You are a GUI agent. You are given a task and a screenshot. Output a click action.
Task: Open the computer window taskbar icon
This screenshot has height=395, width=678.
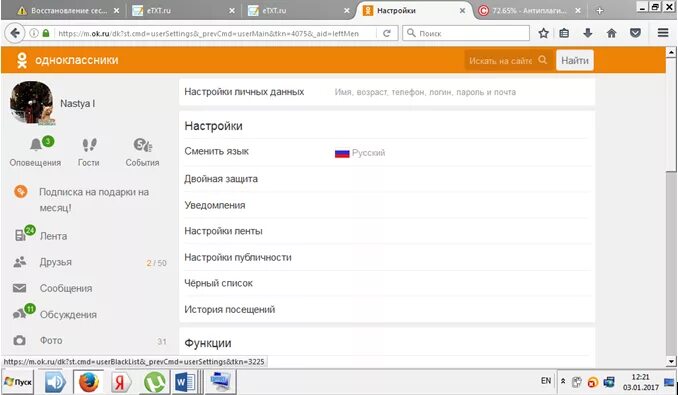point(221,382)
